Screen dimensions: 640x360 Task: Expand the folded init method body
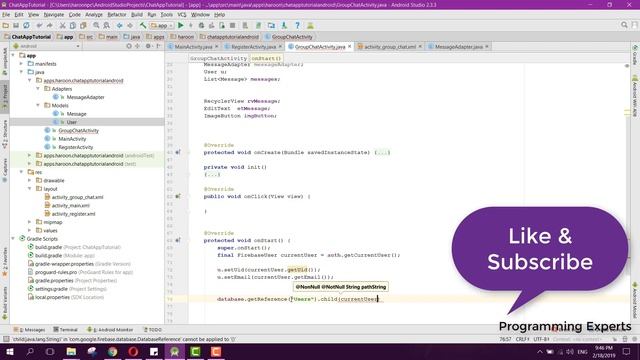[212, 174]
